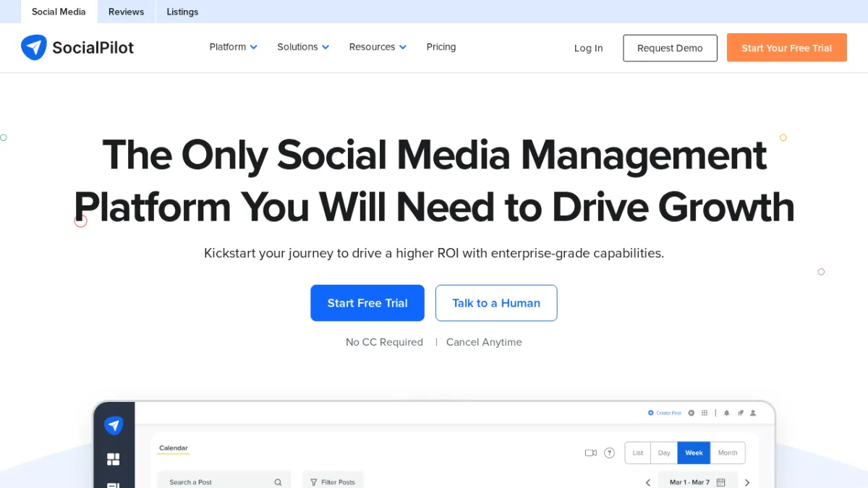The image size is (868, 488).
Task: Click the blue Start Free Trial button
Action: [x=367, y=303]
